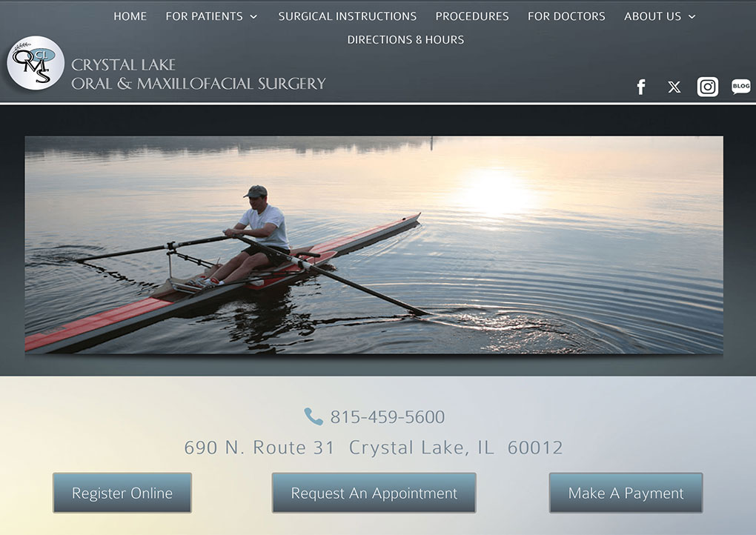This screenshot has height=535, width=756.
Task: Click the Make A Payment button
Action: (x=626, y=493)
